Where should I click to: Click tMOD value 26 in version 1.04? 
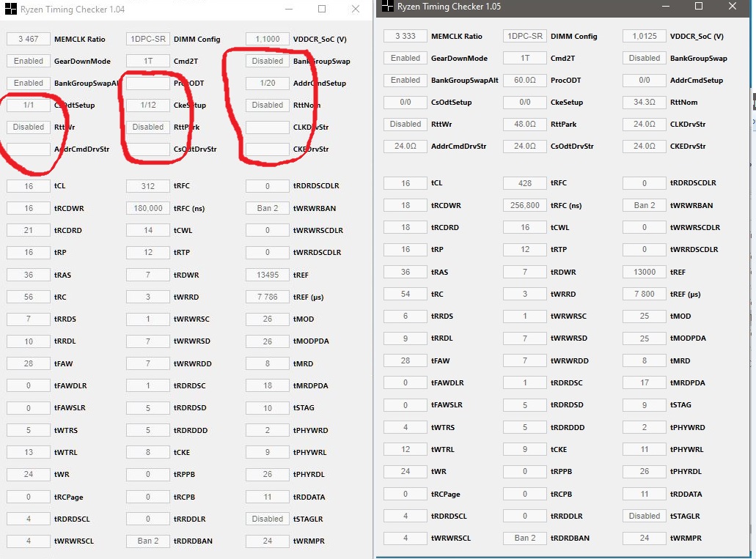268,319
